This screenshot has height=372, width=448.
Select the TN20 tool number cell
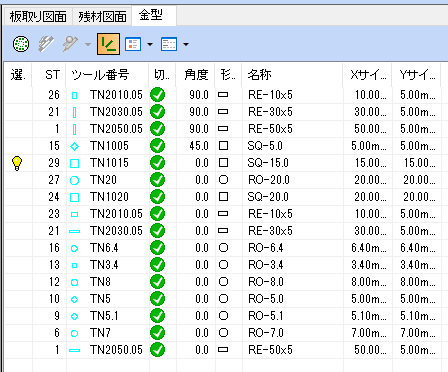pos(103,180)
